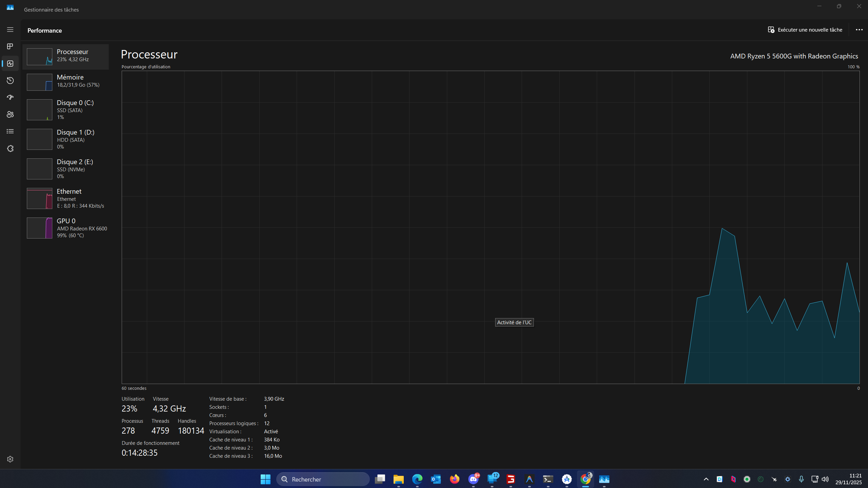Open the volume control in system tray

tap(825, 479)
